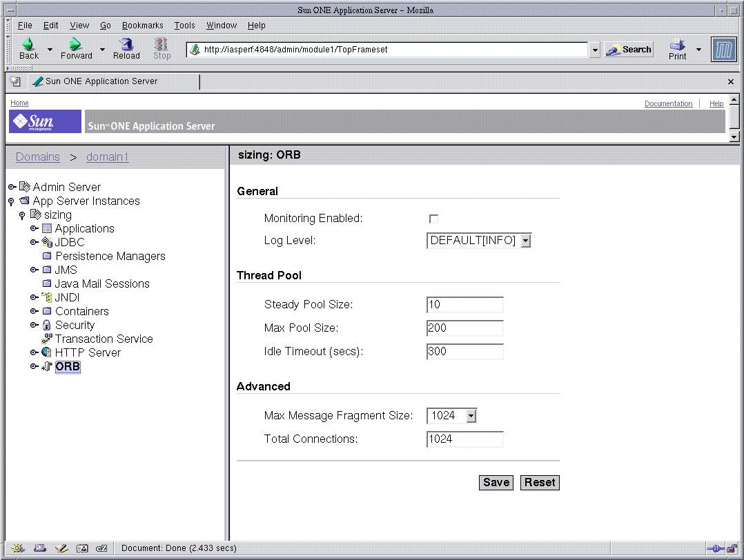Screen dimensions: 744x560
Task: Open the URL history dropdown arrow
Action: coord(594,50)
